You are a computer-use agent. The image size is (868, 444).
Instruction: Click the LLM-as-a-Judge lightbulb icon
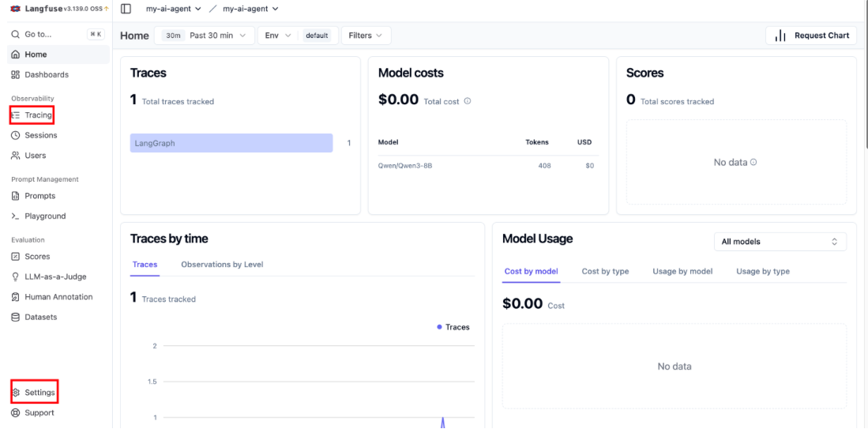coord(16,277)
